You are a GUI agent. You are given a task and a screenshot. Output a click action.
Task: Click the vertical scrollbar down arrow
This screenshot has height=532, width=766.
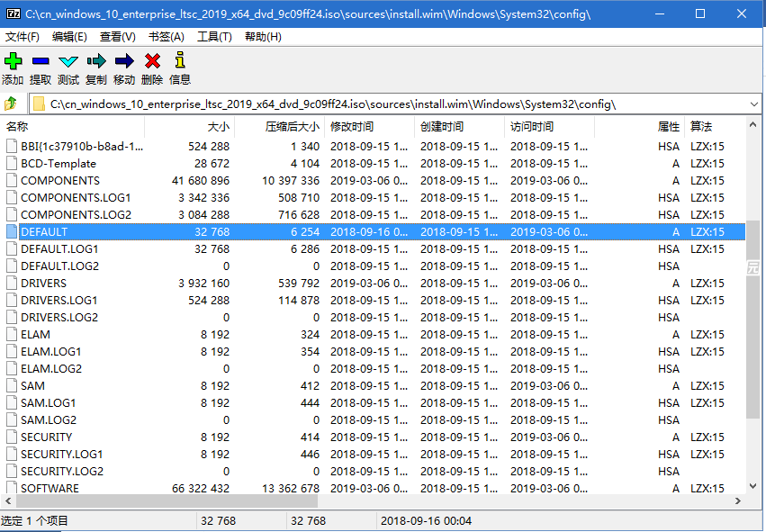pyautogui.click(x=752, y=485)
